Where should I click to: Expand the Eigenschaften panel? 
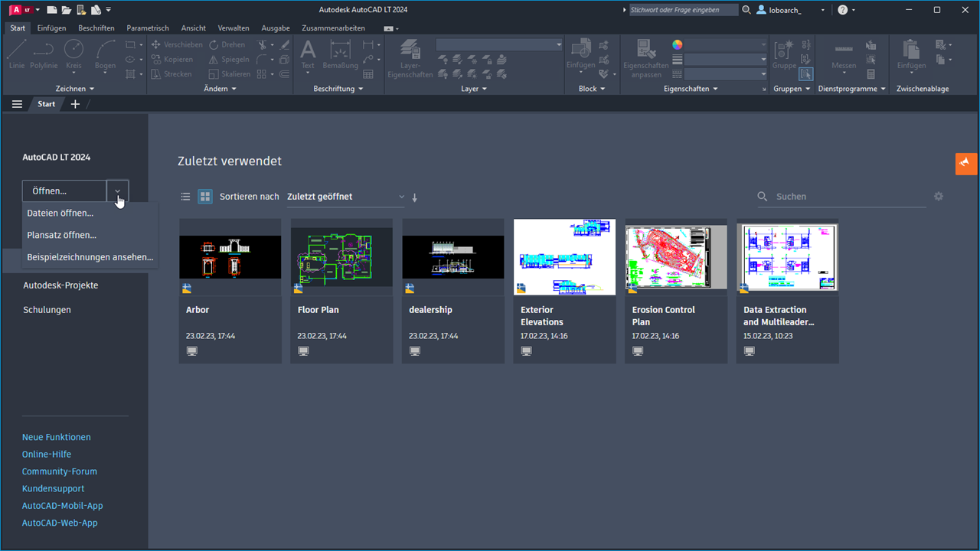point(691,89)
